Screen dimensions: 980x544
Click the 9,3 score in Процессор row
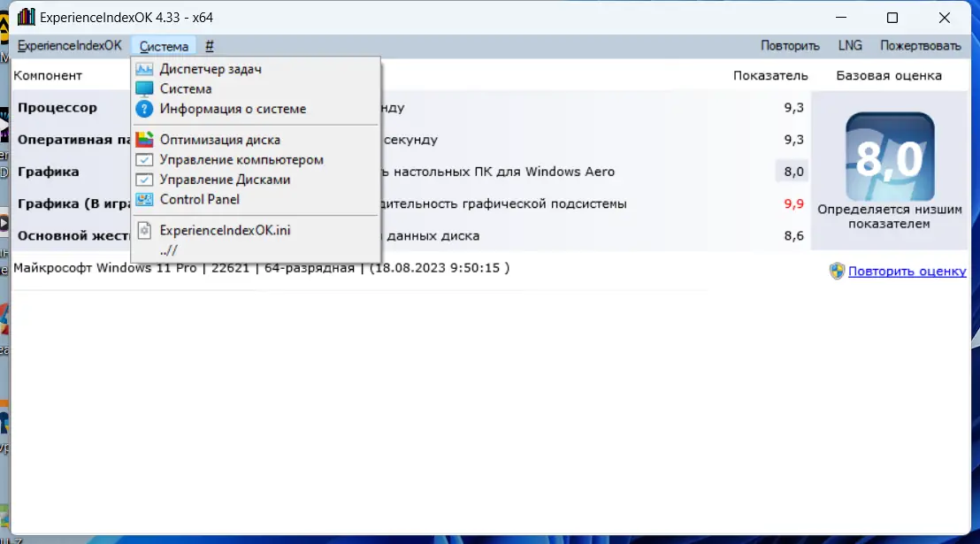coord(793,108)
